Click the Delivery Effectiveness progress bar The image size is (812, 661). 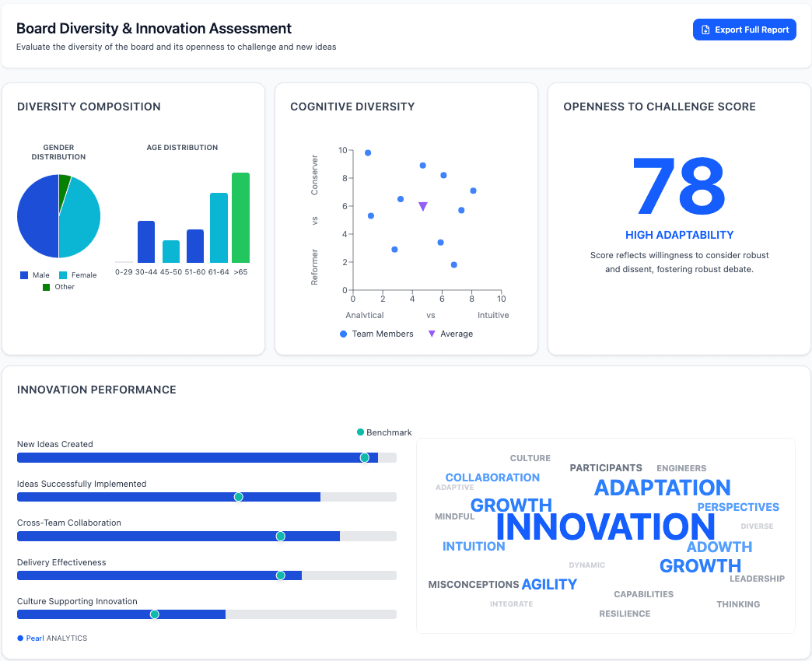tap(159, 575)
